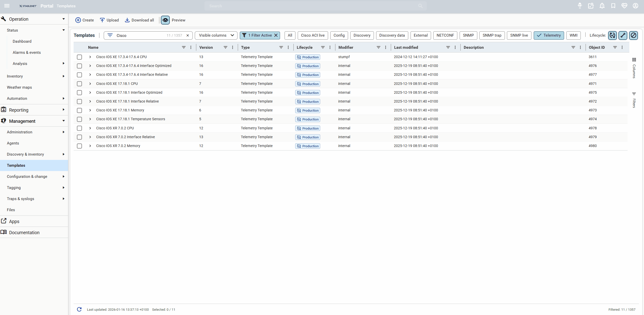The height and width of the screenshot is (315, 644).
Task: Click the Create button
Action: pyautogui.click(x=84, y=20)
